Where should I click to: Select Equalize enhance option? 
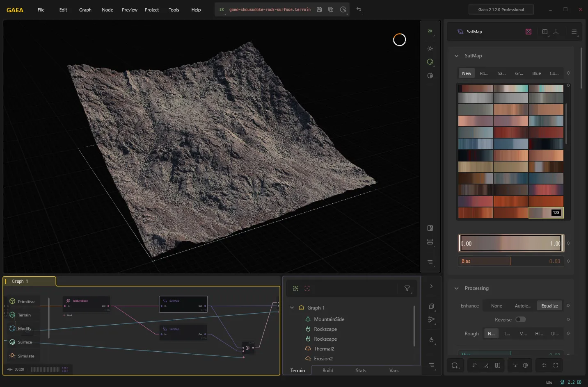click(549, 306)
